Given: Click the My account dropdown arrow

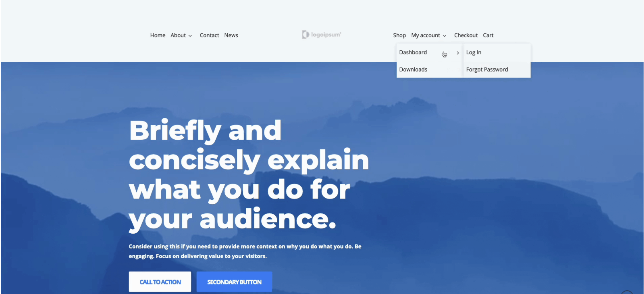Looking at the screenshot, I should [x=445, y=36].
